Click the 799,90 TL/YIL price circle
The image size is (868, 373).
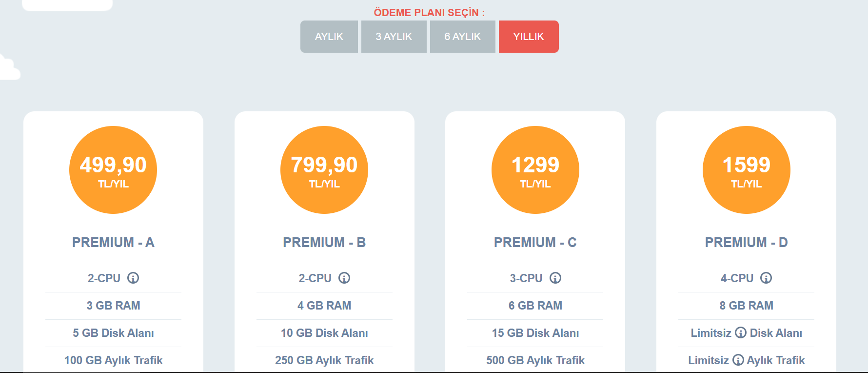click(x=324, y=170)
